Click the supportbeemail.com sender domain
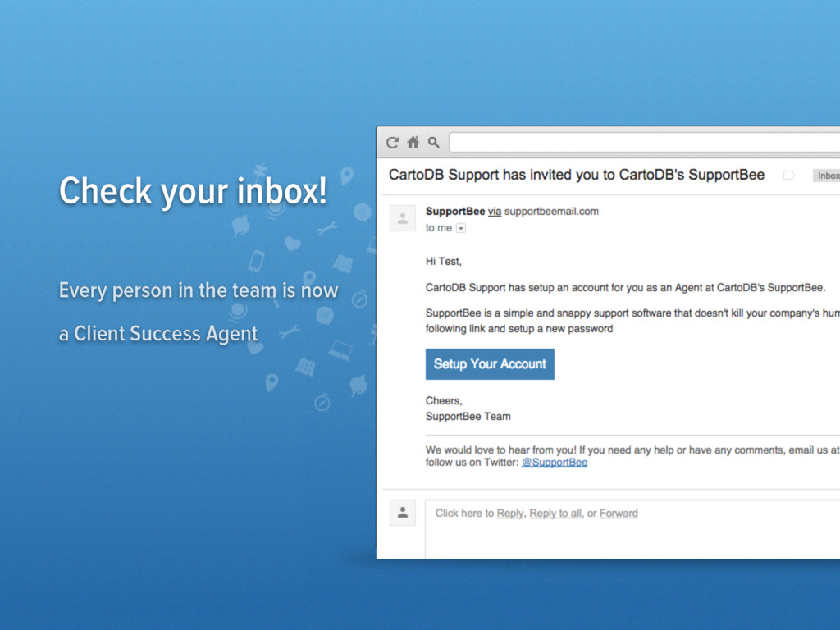 pos(551,212)
